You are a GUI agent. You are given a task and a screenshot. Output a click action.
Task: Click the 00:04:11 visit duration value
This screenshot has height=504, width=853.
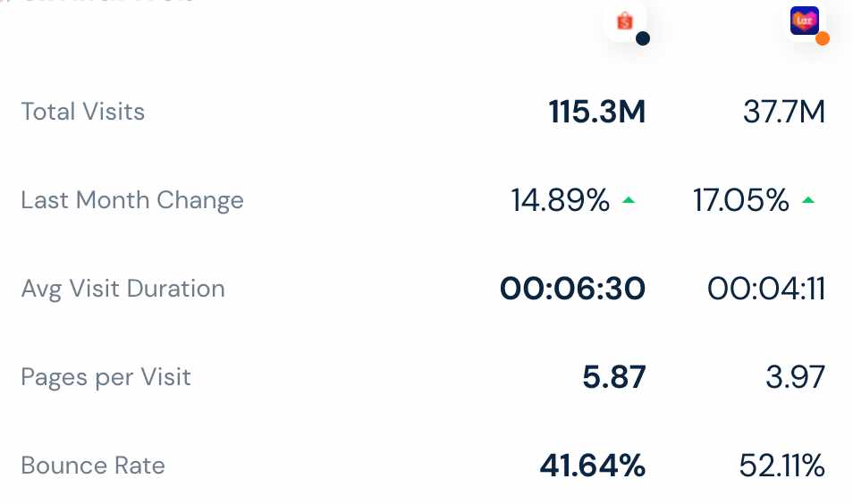[766, 289]
